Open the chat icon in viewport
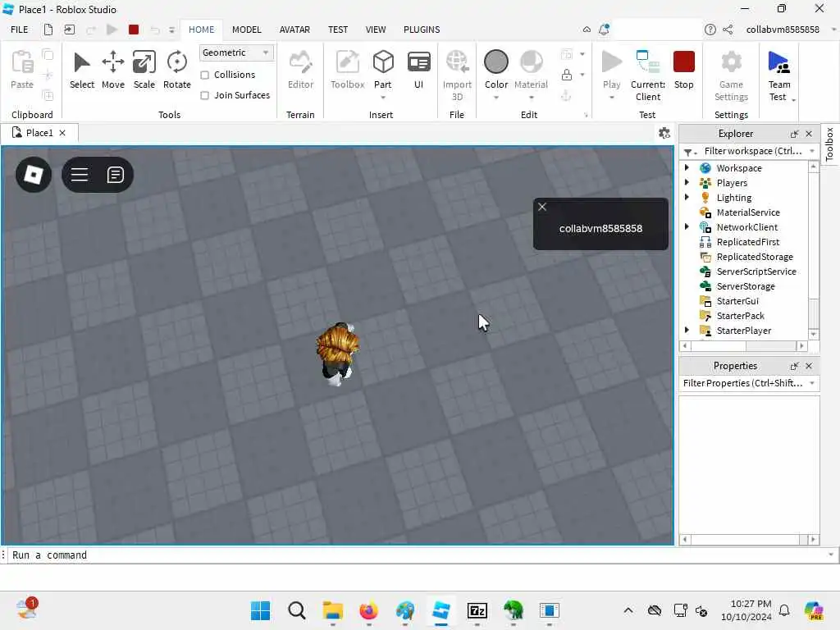840x630 pixels. pos(115,175)
